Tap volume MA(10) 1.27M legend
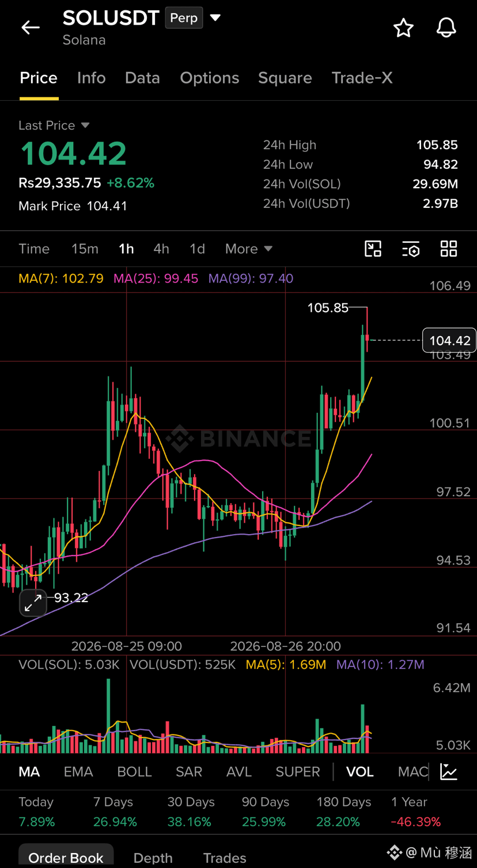The height and width of the screenshot is (868, 477). (x=380, y=665)
